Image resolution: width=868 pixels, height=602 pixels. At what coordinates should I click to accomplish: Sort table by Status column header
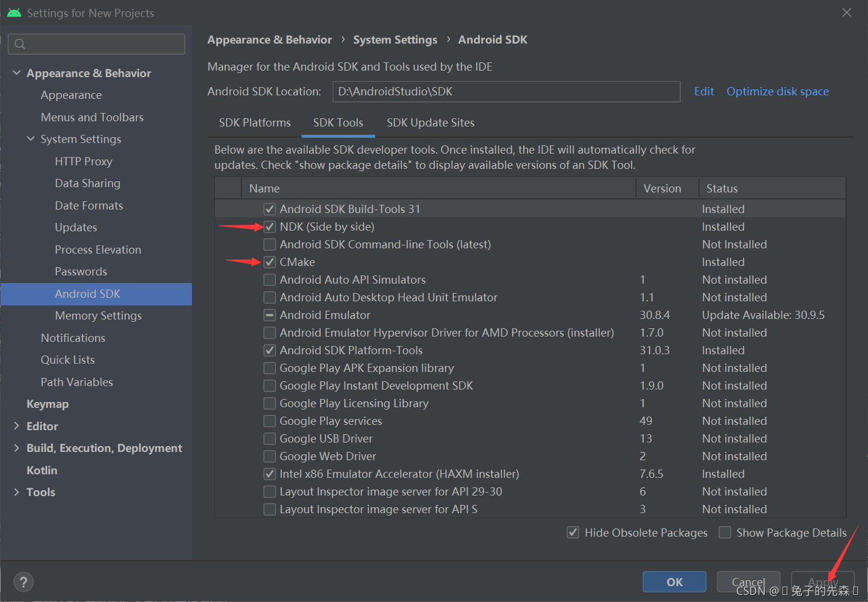click(772, 188)
